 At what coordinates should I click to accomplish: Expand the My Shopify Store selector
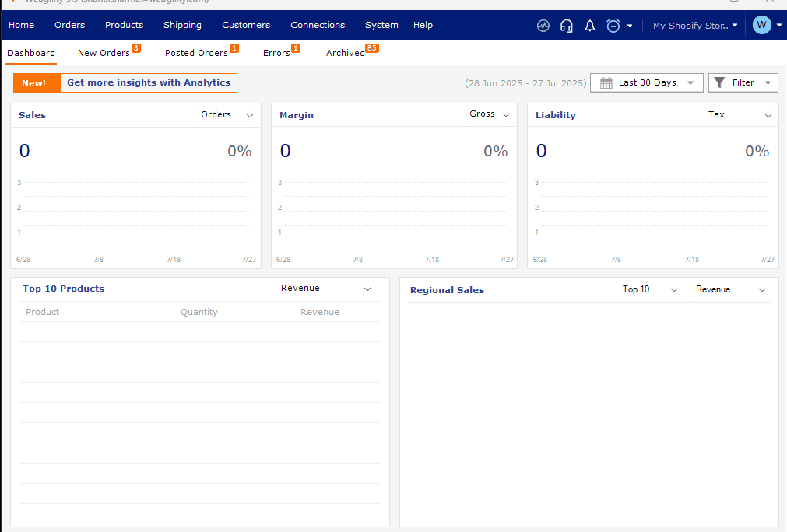694,26
